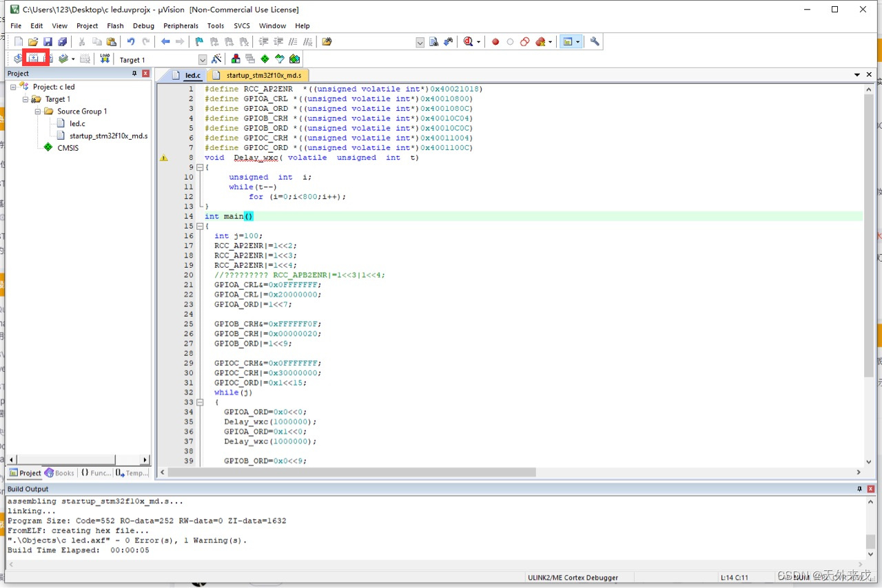Pin the Build Output panel

pos(860,489)
